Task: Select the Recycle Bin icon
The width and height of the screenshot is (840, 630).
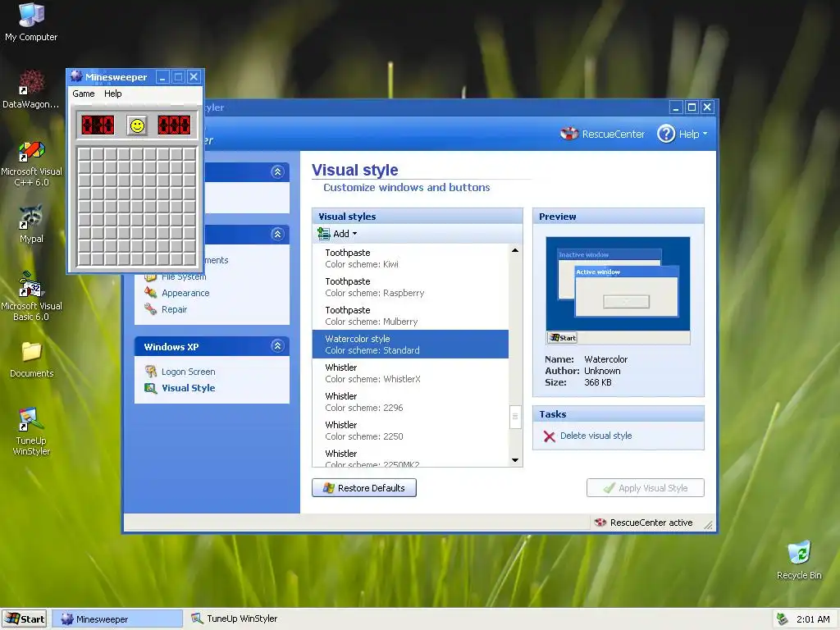Action: click(x=799, y=560)
